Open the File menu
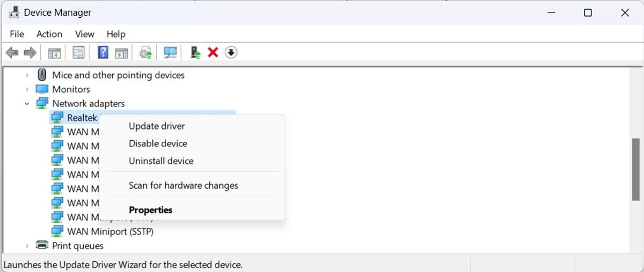The height and width of the screenshot is (272, 644). tap(17, 34)
